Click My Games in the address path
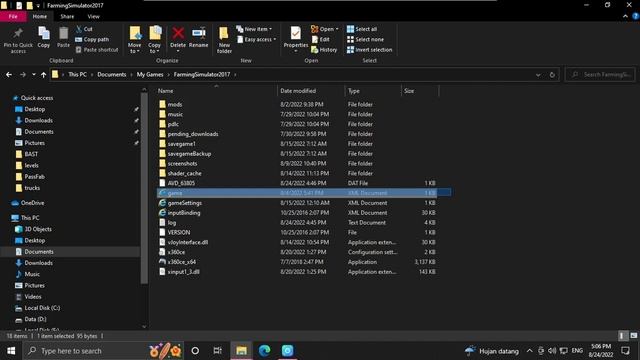Viewport: 640px width, 360px height. [150, 74]
